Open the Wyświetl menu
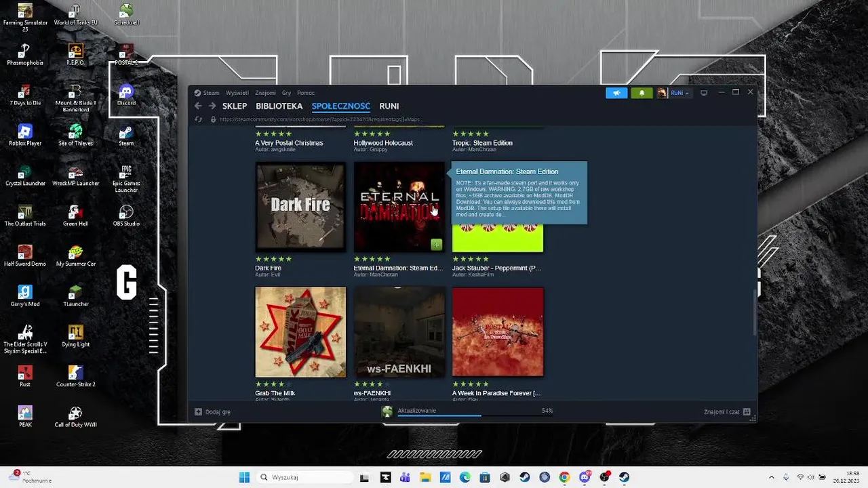 237,93
